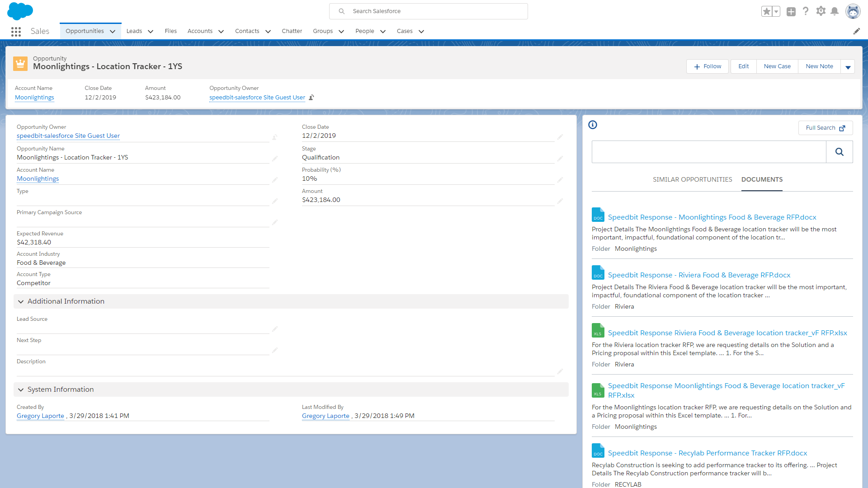Open the Accounts navigation tab
868x488 pixels.
(x=200, y=31)
